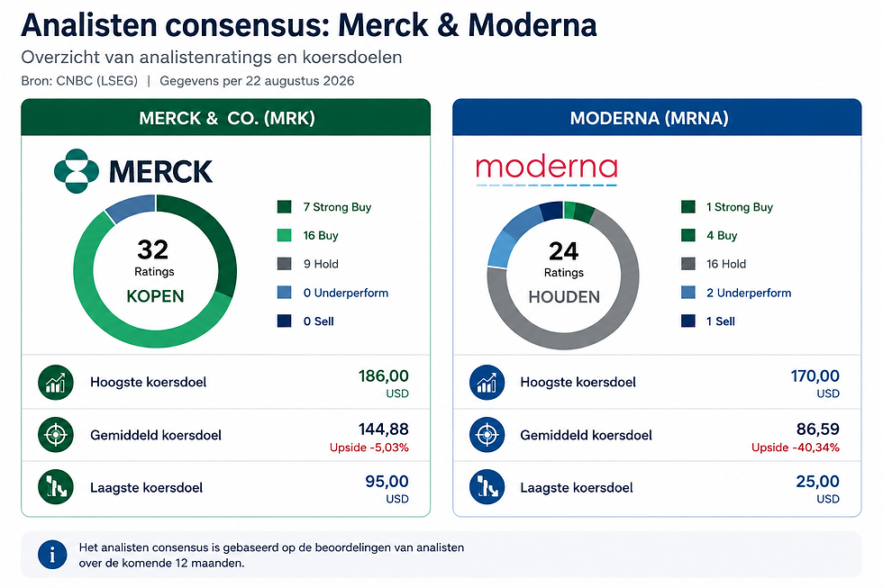Click Moderna's blue lowest price target icon
The width and height of the screenshot is (883, 588).
[x=487, y=487]
